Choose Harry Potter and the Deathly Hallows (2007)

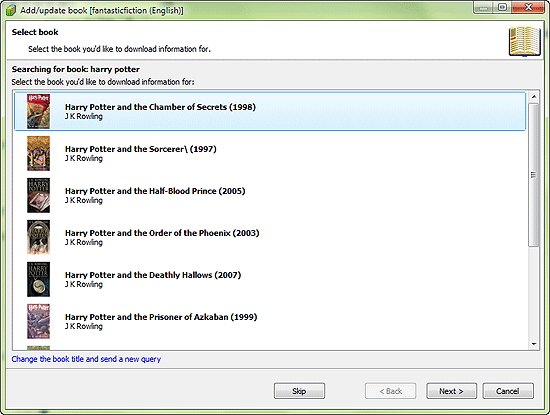coord(270,279)
